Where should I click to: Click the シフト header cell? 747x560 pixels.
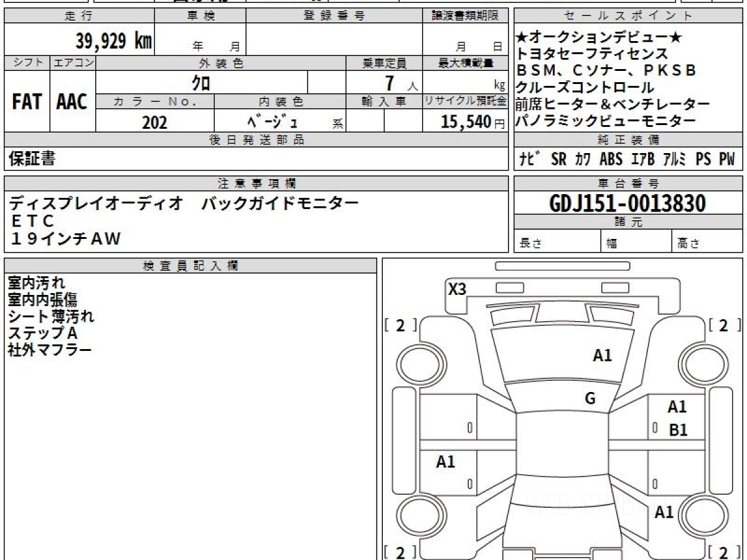click(x=27, y=63)
